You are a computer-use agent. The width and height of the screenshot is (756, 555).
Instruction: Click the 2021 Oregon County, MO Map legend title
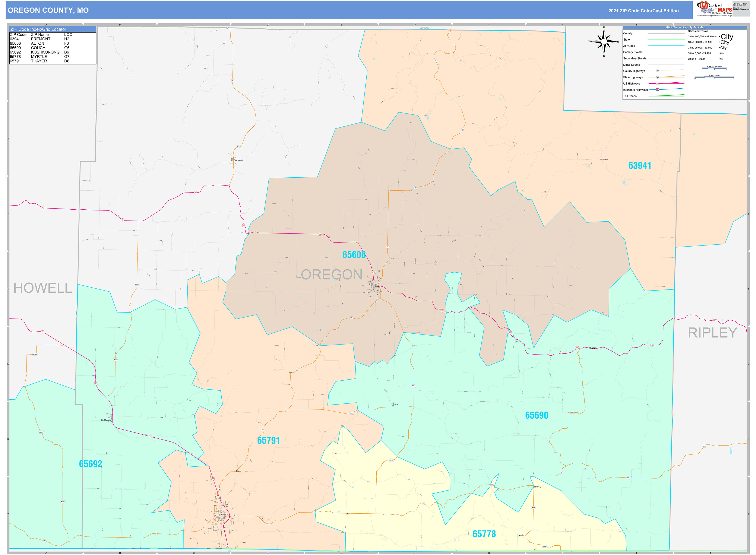click(x=685, y=27)
